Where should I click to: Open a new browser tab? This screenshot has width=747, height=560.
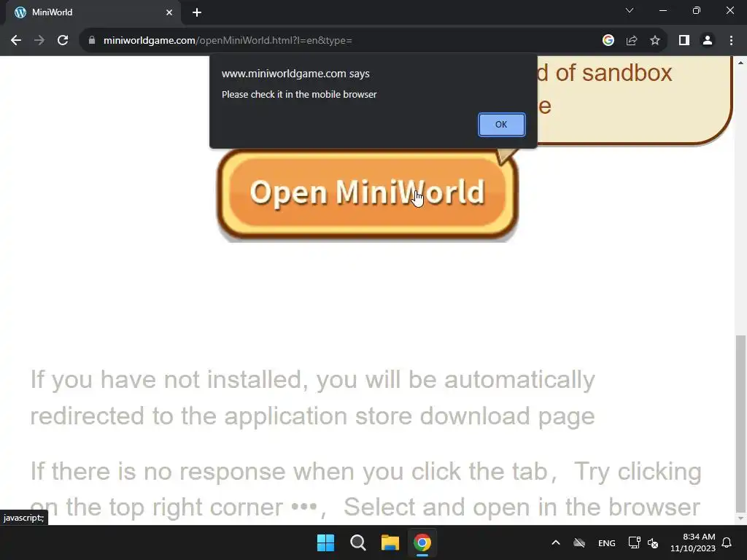pyautogui.click(x=197, y=12)
